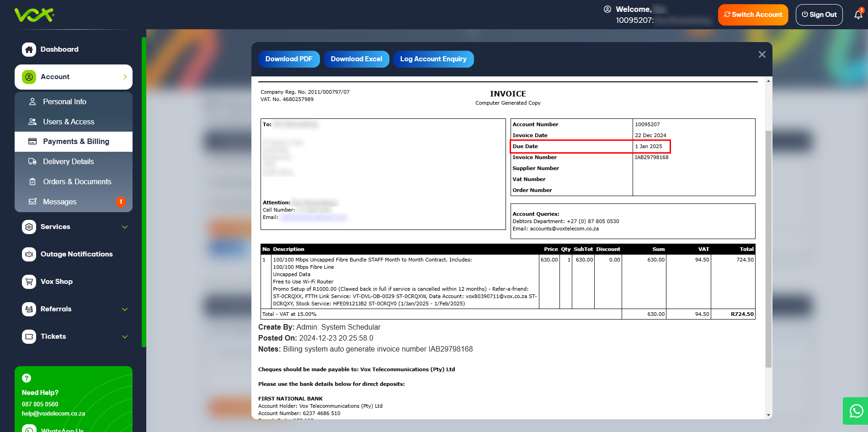
Task: Download the invoice as PDF
Action: [x=289, y=59]
